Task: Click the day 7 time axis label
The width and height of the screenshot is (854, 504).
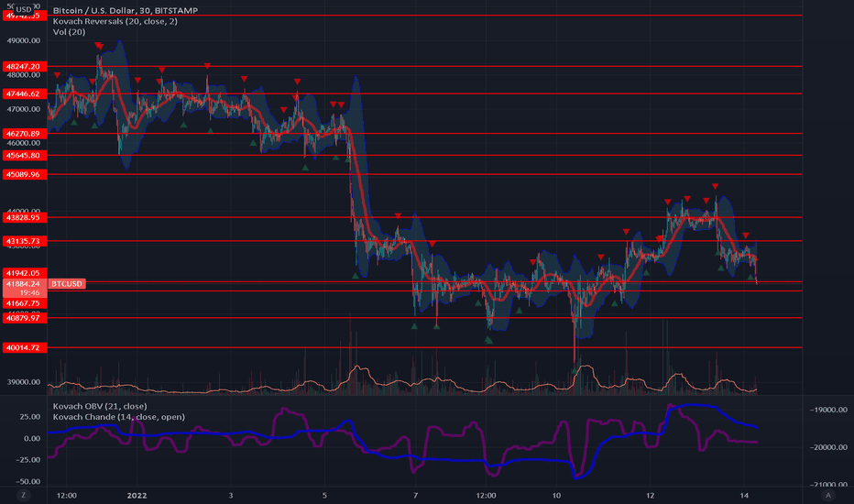Action: click(416, 495)
